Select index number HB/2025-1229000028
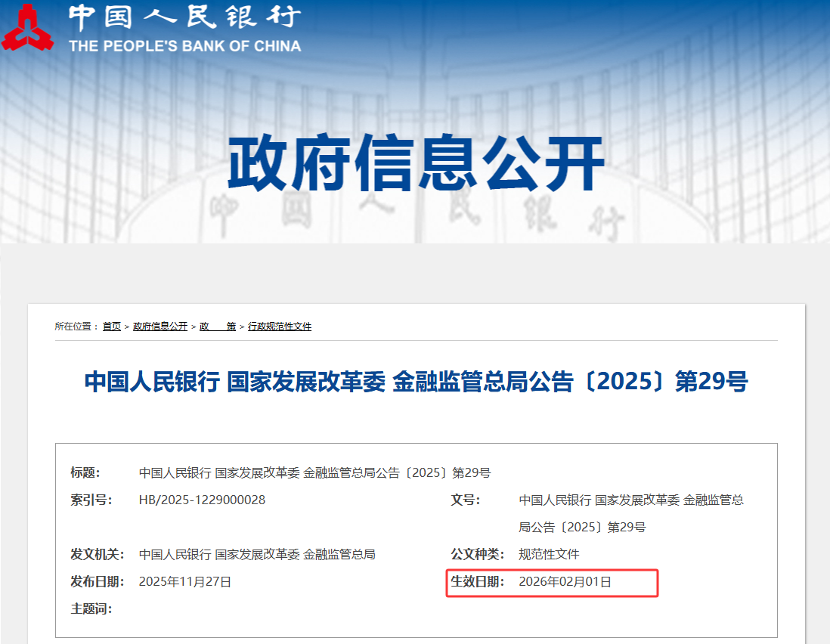This screenshot has height=644, width=830. click(202, 500)
